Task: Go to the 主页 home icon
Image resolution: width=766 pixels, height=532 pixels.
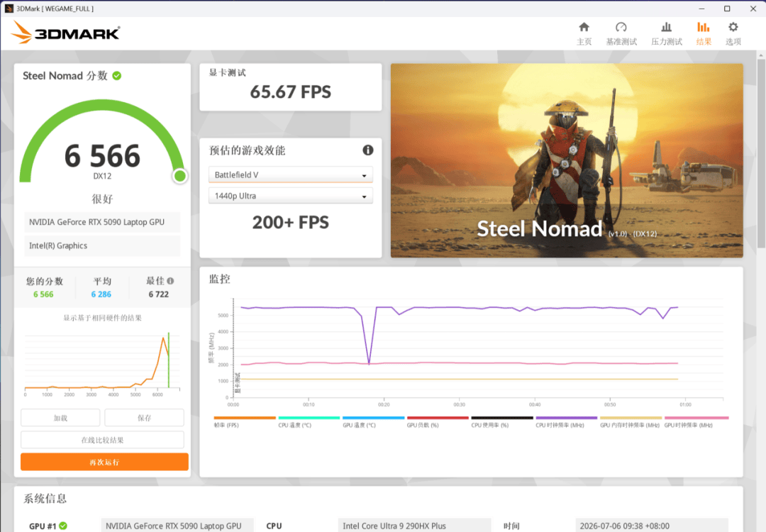Action: pyautogui.click(x=584, y=28)
